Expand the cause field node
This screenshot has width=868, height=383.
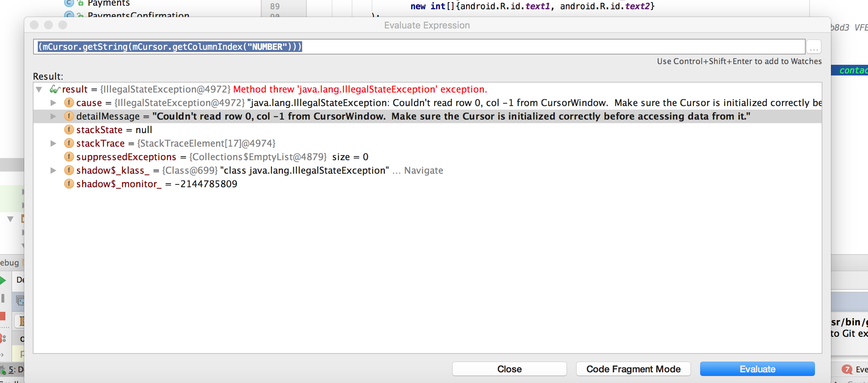[53, 103]
